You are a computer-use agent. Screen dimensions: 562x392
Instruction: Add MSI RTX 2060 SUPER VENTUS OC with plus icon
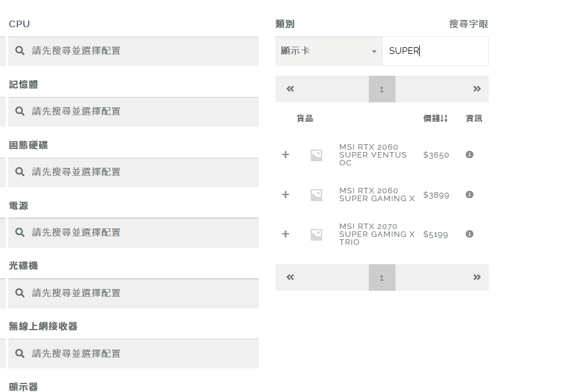[x=285, y=155]
